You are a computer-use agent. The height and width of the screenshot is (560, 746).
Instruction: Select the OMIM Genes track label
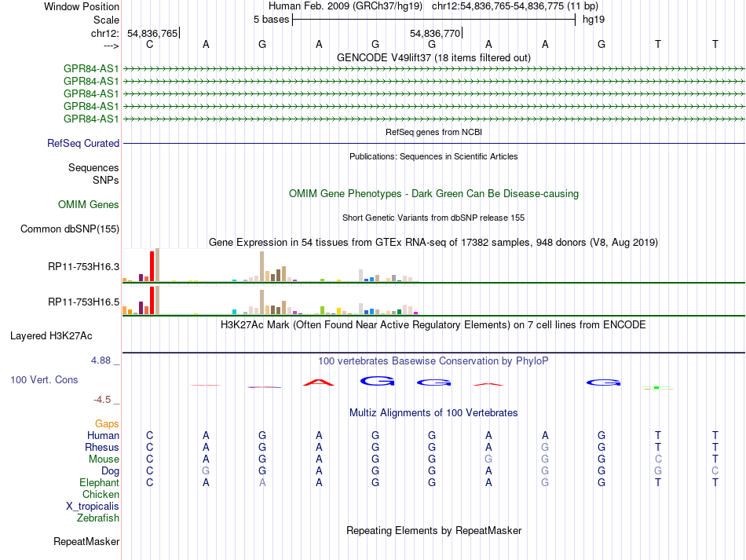click(89, 204)
